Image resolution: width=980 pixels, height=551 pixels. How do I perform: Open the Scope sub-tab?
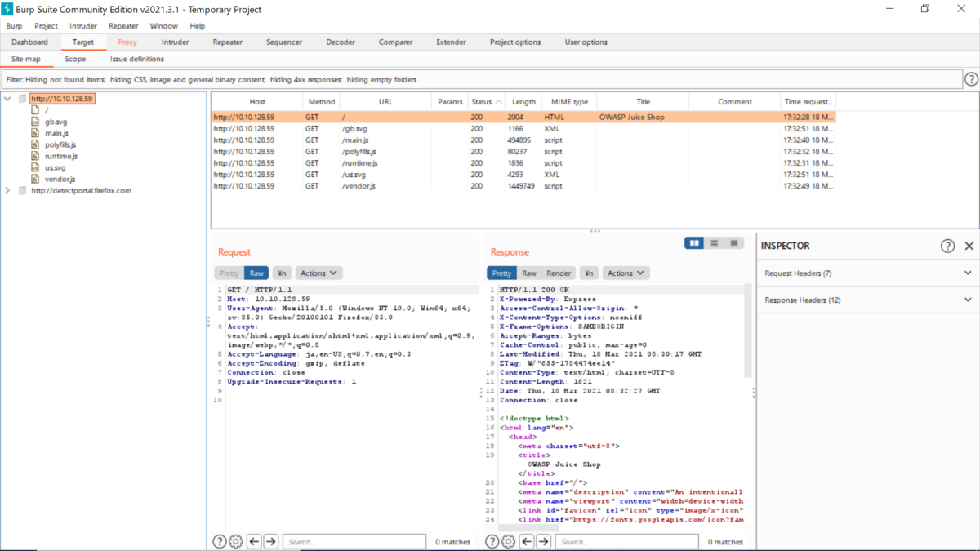tap(75, 60)
